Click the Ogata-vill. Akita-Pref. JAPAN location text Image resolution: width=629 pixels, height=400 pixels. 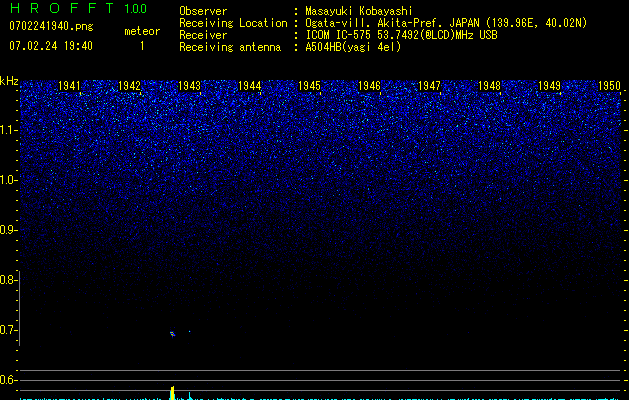tap(446, 23)
